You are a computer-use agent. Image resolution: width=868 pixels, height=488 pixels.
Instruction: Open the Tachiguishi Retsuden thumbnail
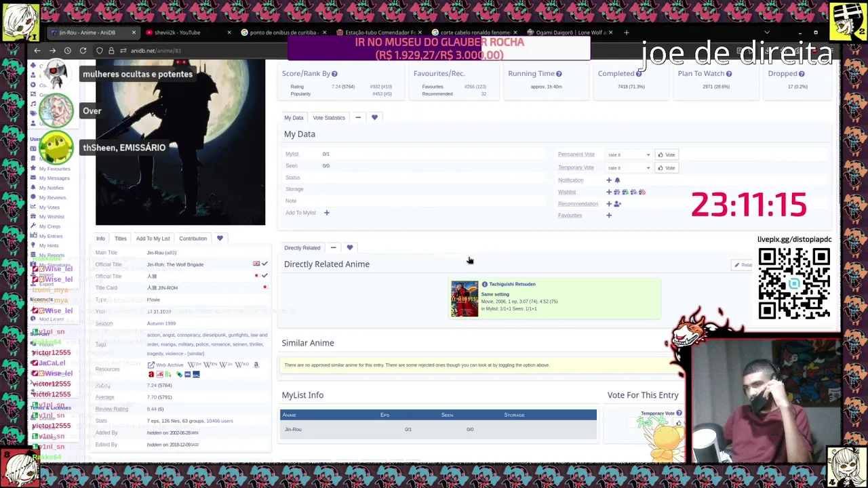[x=465, y=299]
